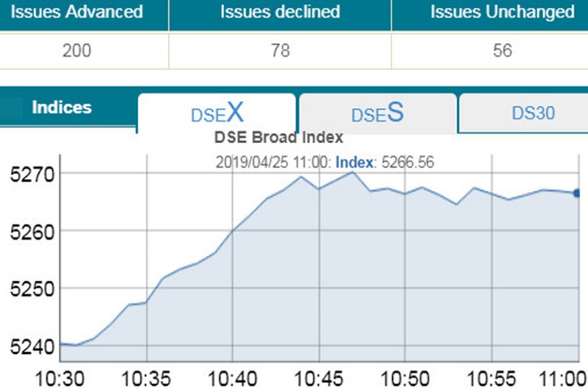Screen dimensions: 588x392
Task: Click the highlighted data point at 11:00
Action: [x=577, y=193]
